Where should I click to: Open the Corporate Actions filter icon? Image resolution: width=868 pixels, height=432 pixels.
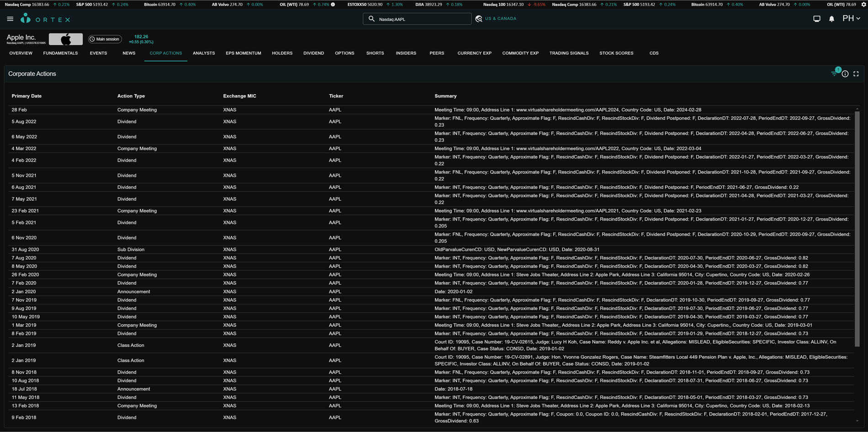click(834, 74)
